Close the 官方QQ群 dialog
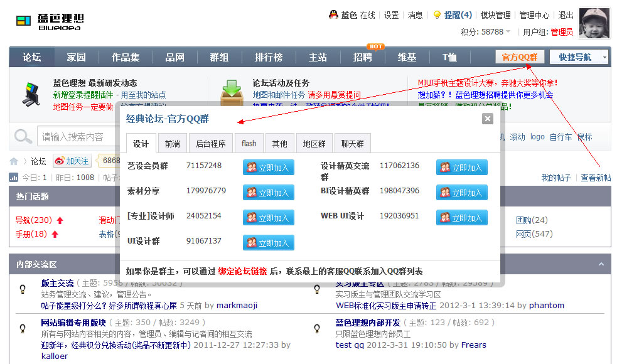This screenshot has height=364, width=617. (x=488, y=119)
